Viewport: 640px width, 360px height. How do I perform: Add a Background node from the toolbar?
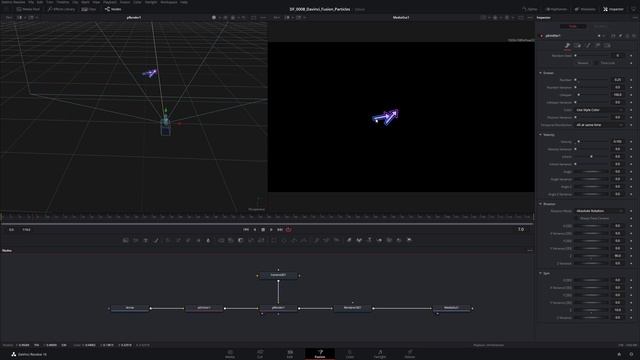[x=126, y=240]
